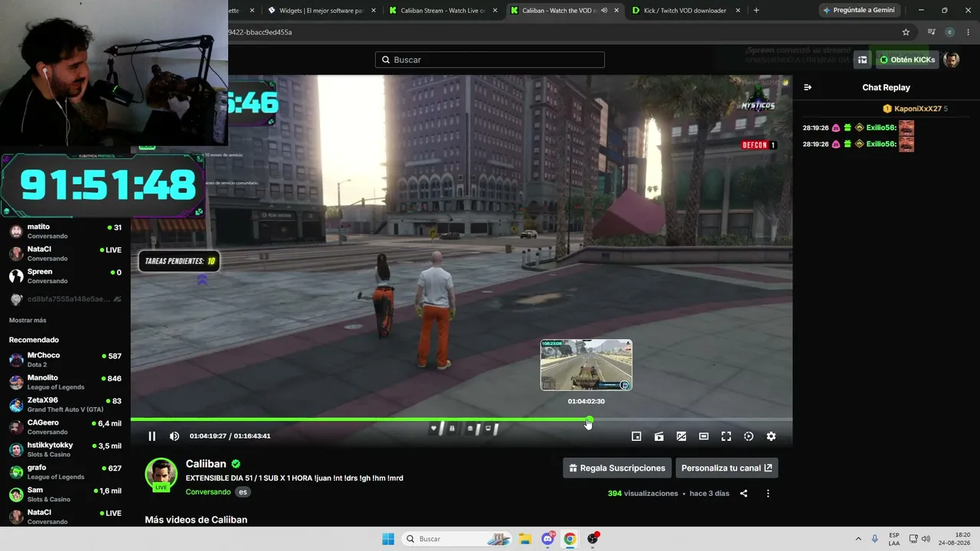Click the microphone tray icon

click(875, 539)
